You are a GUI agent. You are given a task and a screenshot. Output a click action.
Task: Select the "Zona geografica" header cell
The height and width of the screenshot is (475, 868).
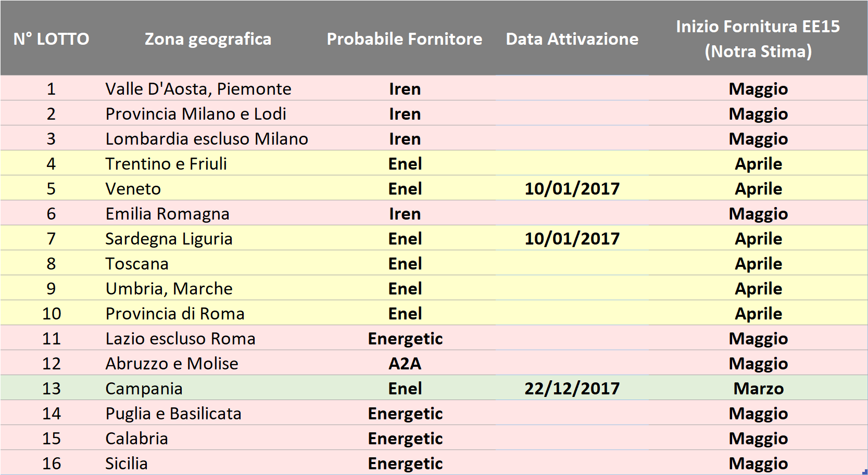click(x=208, y=39)
